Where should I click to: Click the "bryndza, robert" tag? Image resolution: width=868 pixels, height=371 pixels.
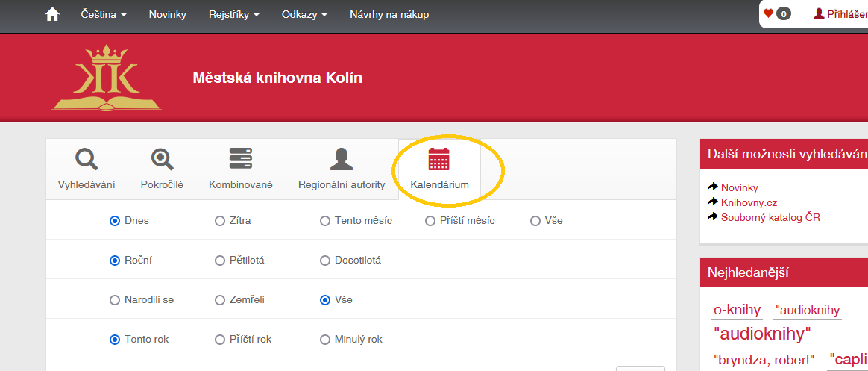coord(764,359)
